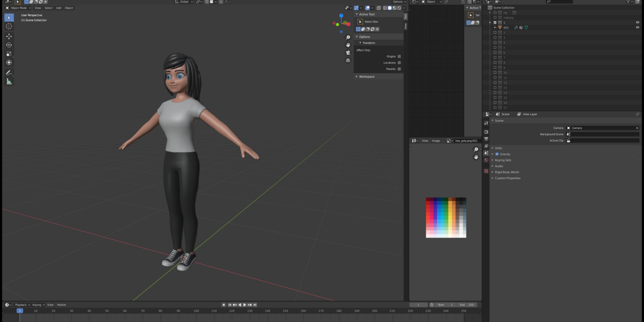Viewport: 644px width, 322px height.
Task: Open the viewport Add menu
Action: (x=58, y=8)
